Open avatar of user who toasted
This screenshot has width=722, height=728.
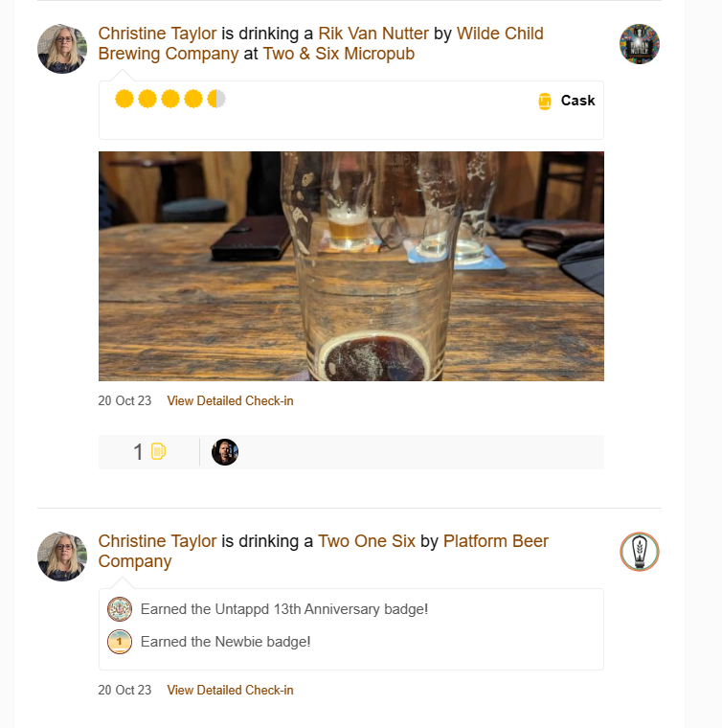tap(225, 452)
